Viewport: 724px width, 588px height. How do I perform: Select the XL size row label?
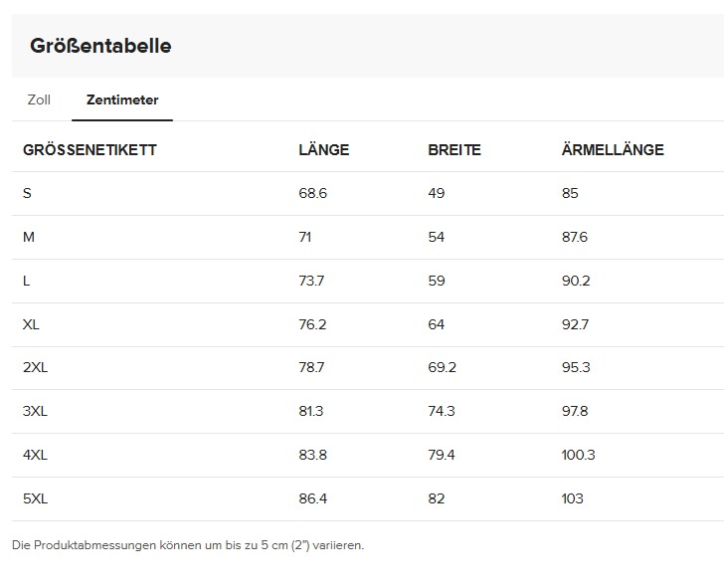(x=31, y=324)
